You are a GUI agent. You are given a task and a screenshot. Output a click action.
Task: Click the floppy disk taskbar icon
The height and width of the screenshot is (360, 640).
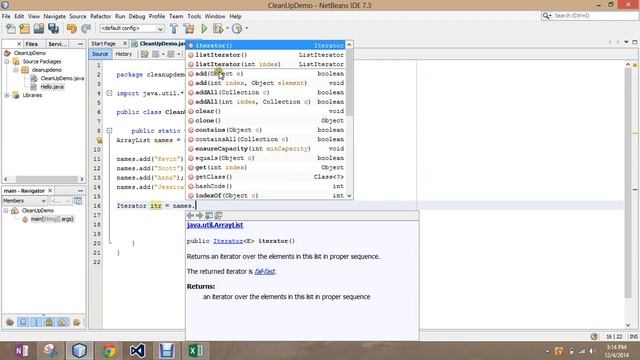click(x=166, y=351)
